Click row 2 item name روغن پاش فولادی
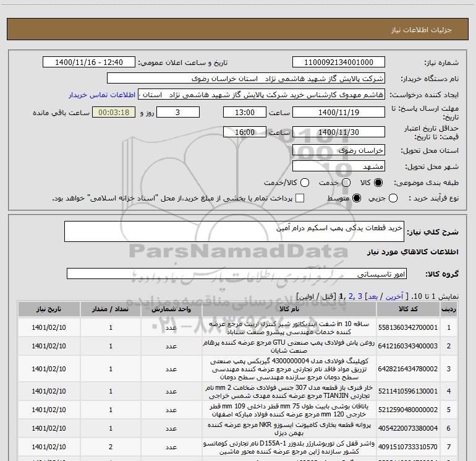The image size is (476, 461). (x=289, y=347)
